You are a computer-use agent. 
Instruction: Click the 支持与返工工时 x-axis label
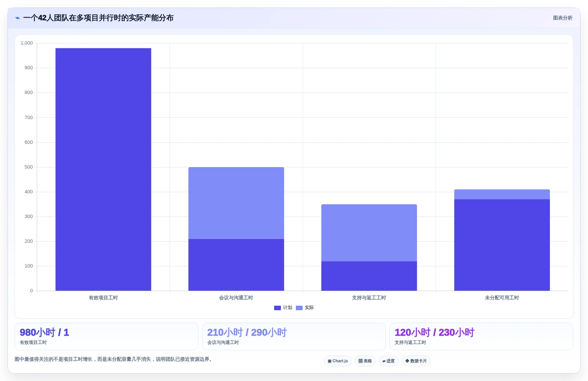pos(369,298)
